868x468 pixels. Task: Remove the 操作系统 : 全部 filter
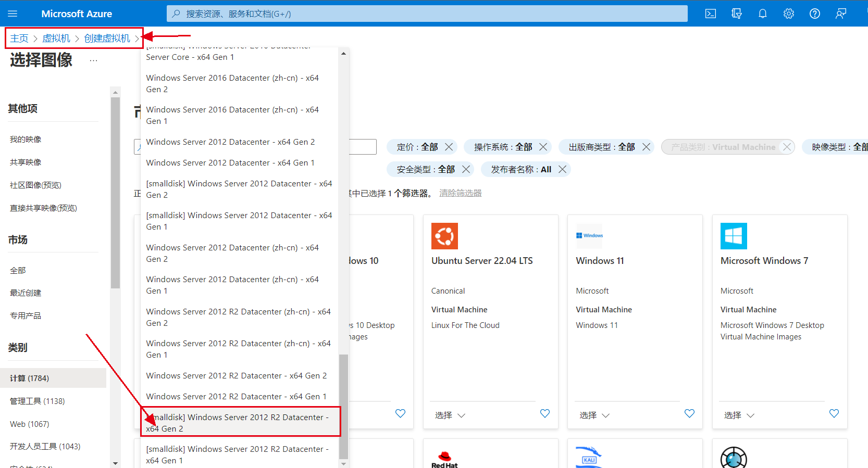[x=543, y=147]
